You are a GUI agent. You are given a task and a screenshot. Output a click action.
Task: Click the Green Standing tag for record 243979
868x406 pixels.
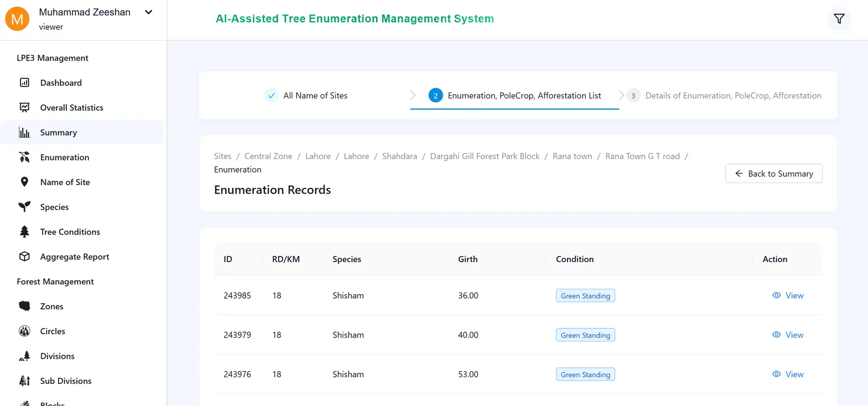click(585, 335)
